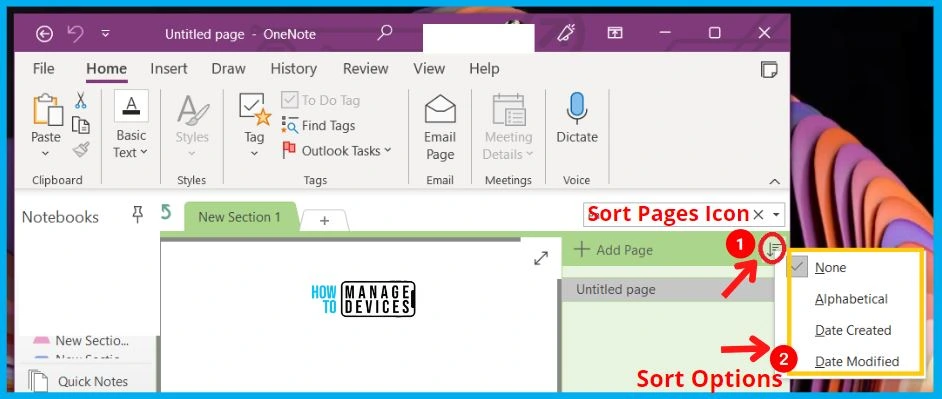Click green undo arrow beside section tabs
The width and height of the screenshot is (942, 399).
(166, 213)
